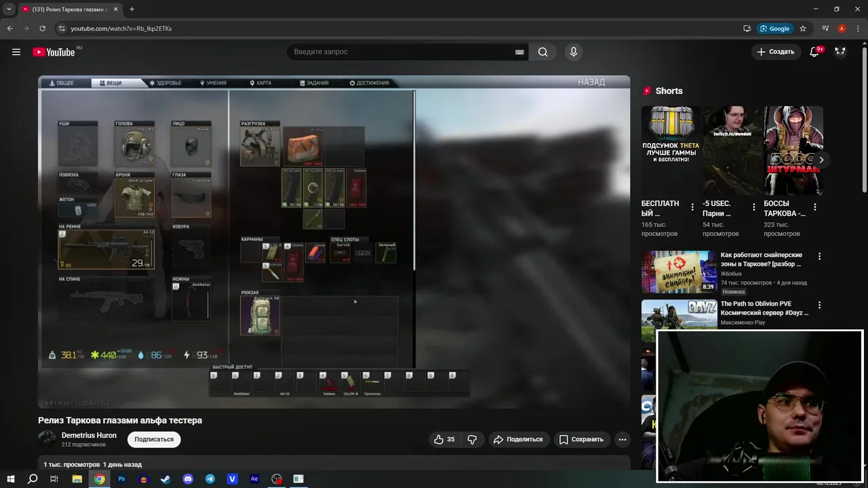Open the БОССЫ ШТУРМАН short thumbnail
The height and width of the screenshot is (488, 868).
click(x=793, y=150)
